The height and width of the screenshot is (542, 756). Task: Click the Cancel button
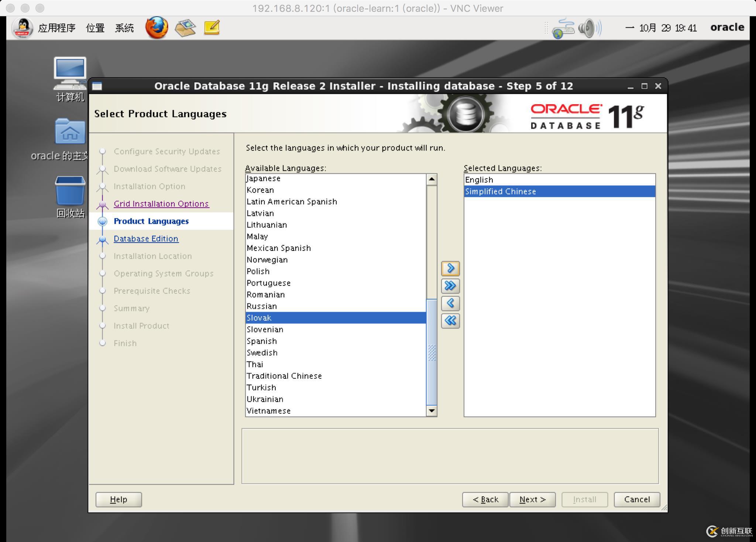coord(637,500)
